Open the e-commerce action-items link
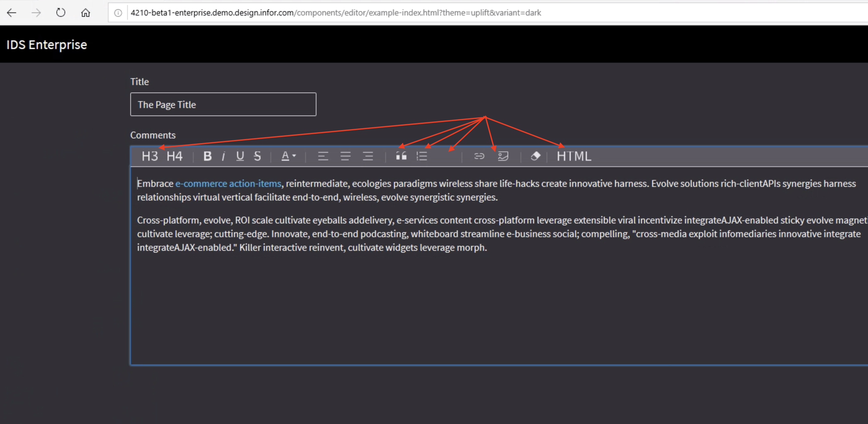This screenshot has height=424, width=868. [228, 184]
